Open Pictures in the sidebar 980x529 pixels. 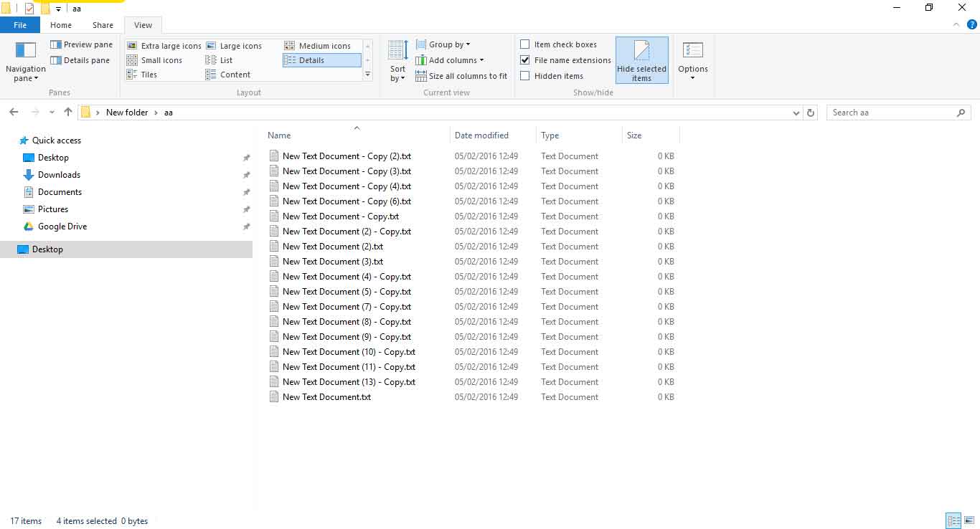pyautogui.click(x=53, y=209)
